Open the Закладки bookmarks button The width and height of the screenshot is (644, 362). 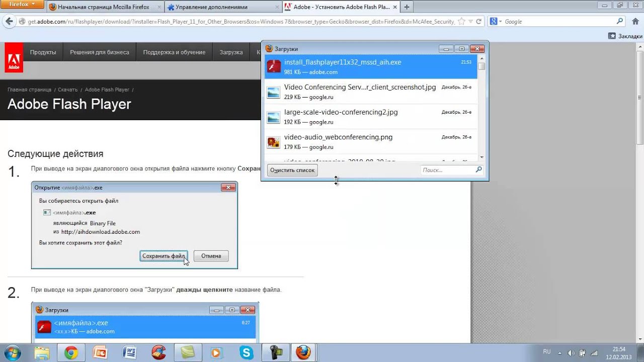625,36
